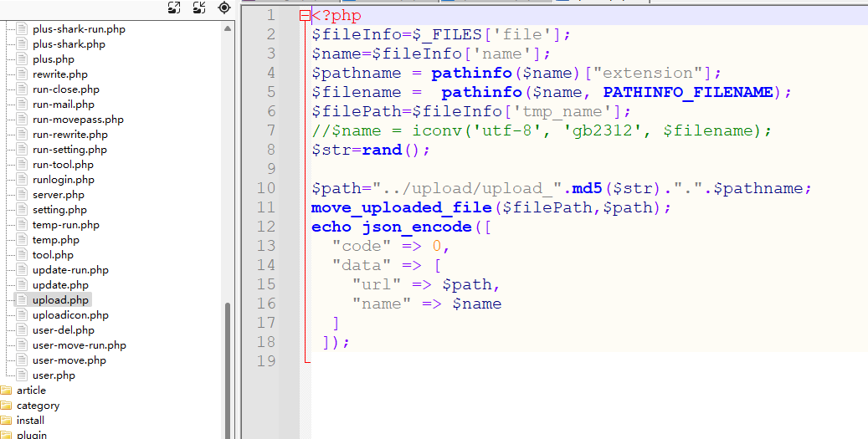Open update-run.php file
The height and width of the screenshot is (439, 868).
pos(70,270)
